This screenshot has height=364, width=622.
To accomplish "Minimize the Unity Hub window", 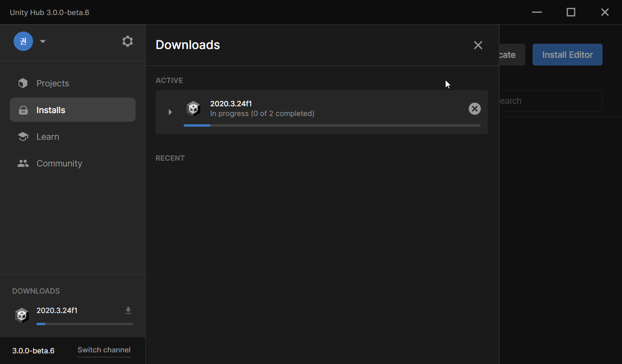I will [x=537, y=12].
